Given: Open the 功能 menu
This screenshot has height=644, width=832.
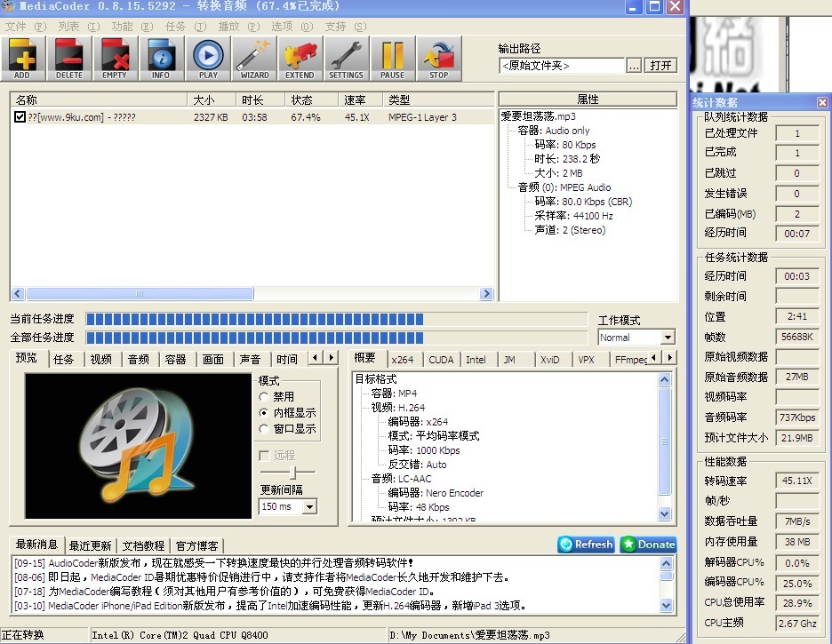Looking at the screenshot, I should tap(132, 27).
